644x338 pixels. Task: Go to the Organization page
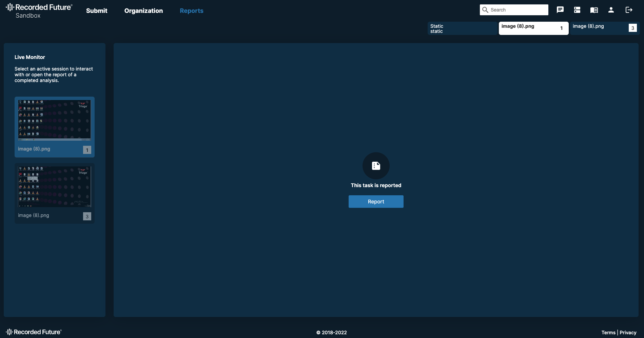pyautogui.click(x=143, y=11)
